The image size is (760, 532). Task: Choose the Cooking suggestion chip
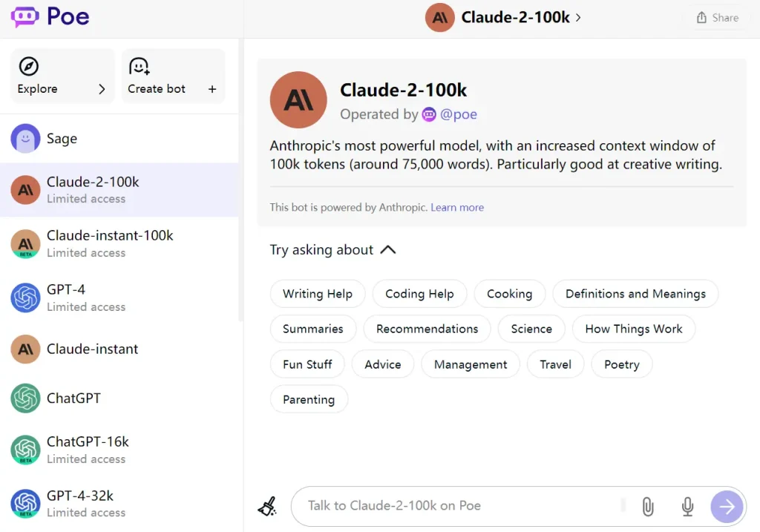coord(509,294)
